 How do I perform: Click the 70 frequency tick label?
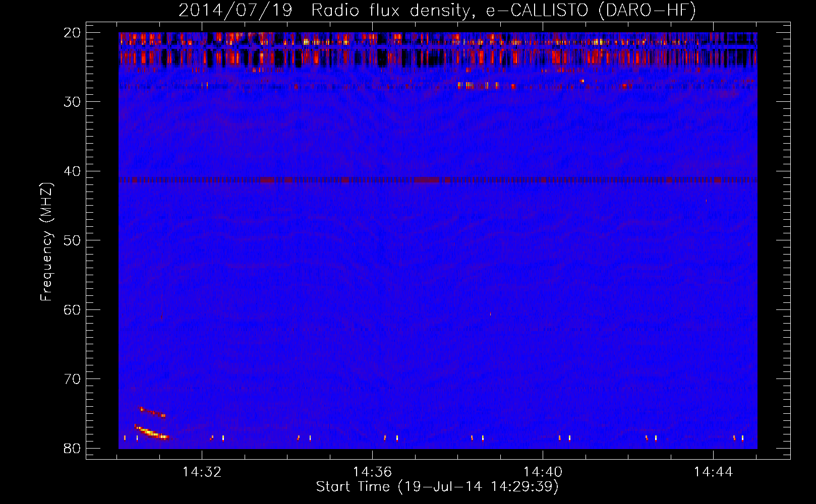(x=72, y=379)
